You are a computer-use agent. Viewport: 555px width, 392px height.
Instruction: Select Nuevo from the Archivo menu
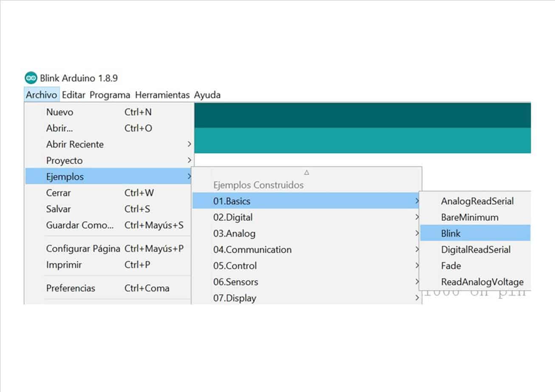coord(59,112)
